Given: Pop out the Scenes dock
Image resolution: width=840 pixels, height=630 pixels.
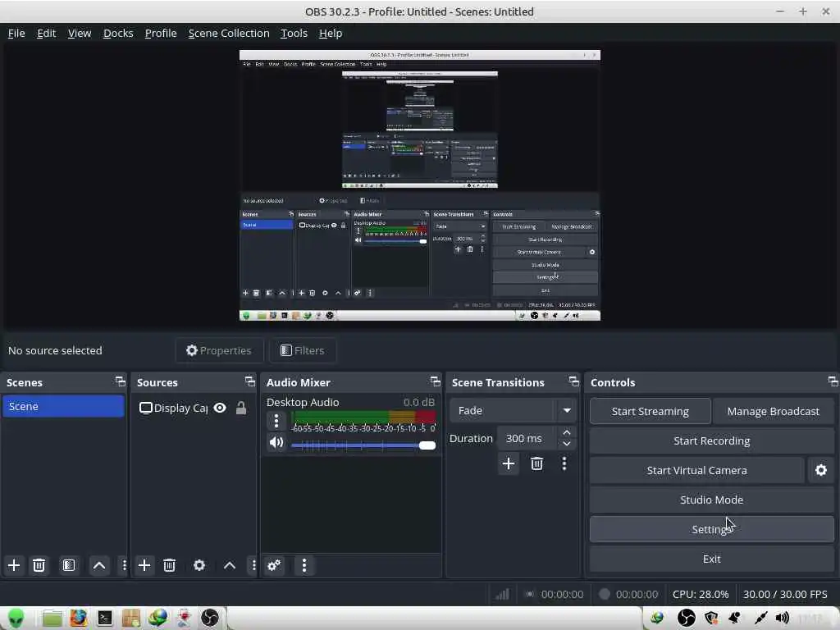Looking at the screenshot, I should [x=120, y=381].
